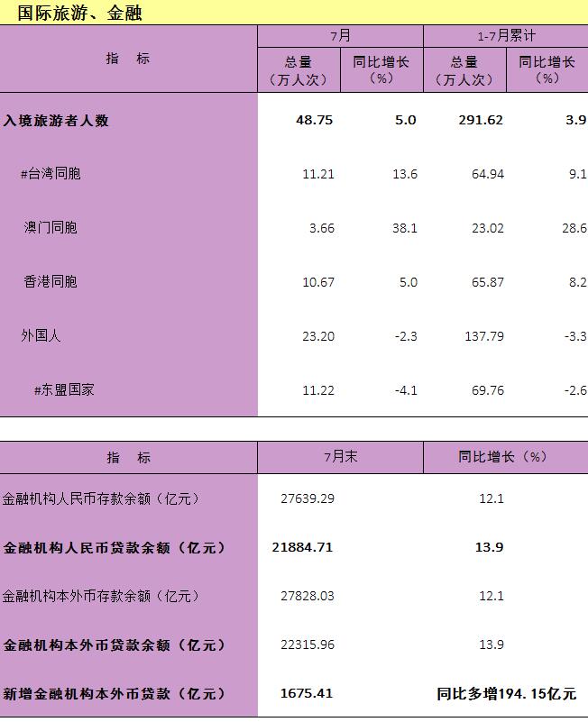The height and width of the screenshot is (722, 588).
Task: Click the cell 13.6
Action: (x=405, y=174)
